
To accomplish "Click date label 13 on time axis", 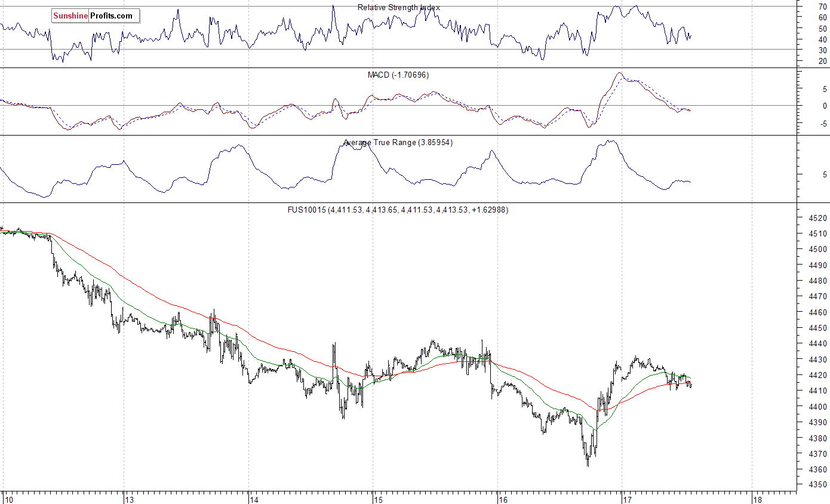I will [130, 499].
